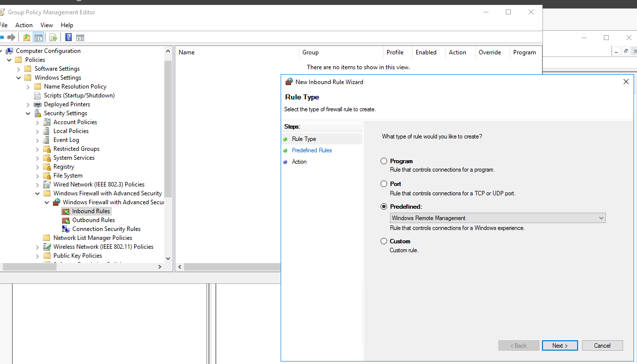Collapse the Windows Firewall with Advanced Security folder
This screenshot has width=637, height=364.
tap(38, 193)
